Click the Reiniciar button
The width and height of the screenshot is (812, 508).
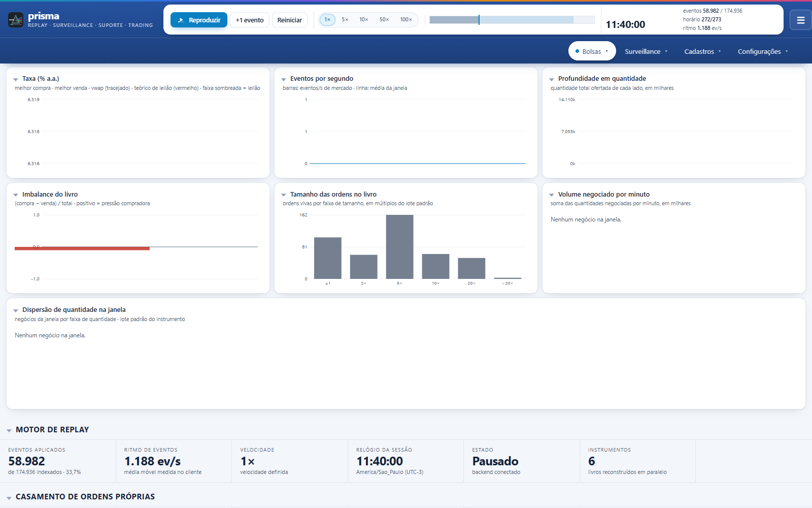(x=290, y=20)
